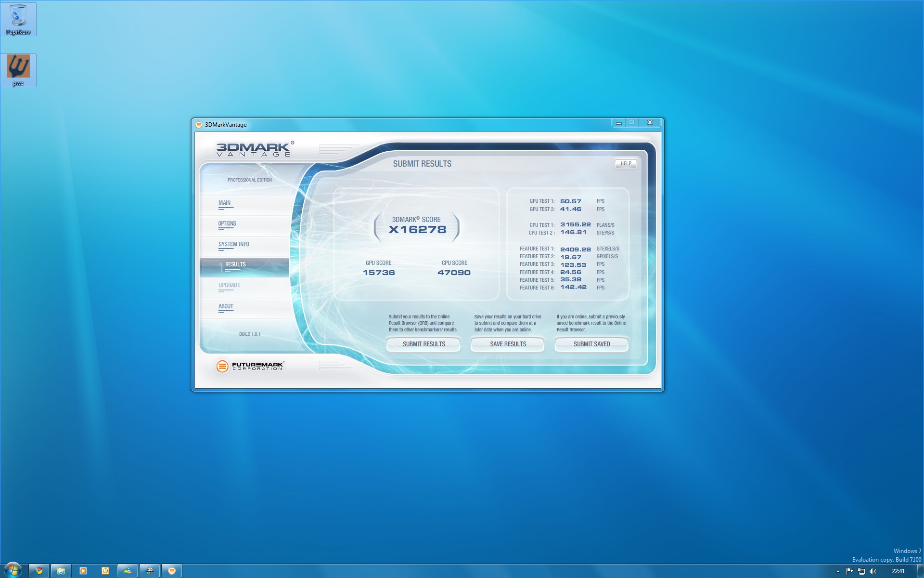Open Windows Explorer from the taskbar
Screen dimensions: 924x578
coord(61,571)
